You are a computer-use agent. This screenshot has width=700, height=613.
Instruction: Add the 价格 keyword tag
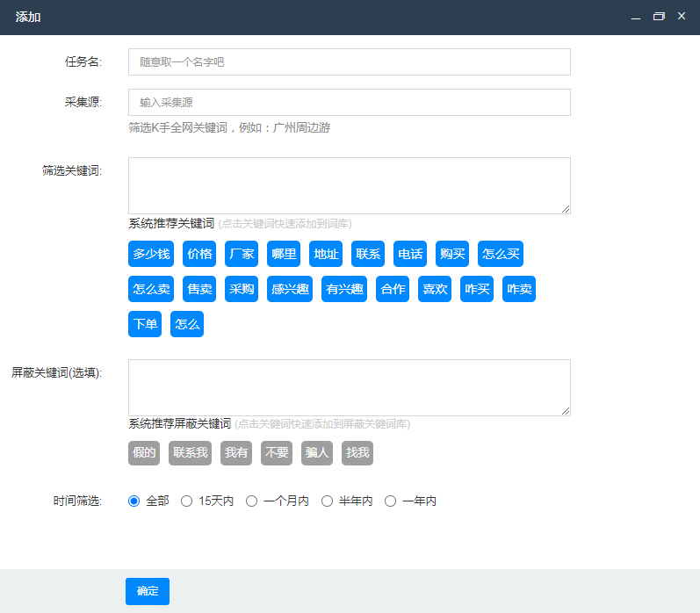[199, 254]
